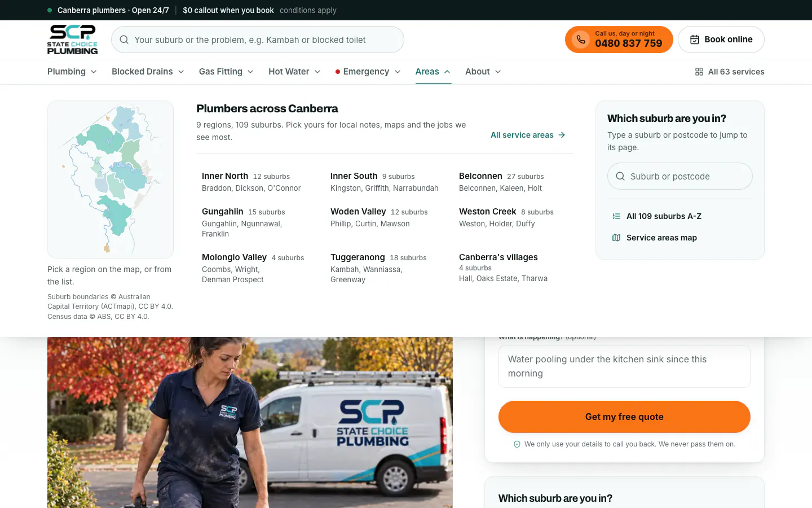Image resolution: width=812 pixels, height=508 pixels.
Task: Click the Canberra regions map thumbnail
Action: [x=111, y=179]
